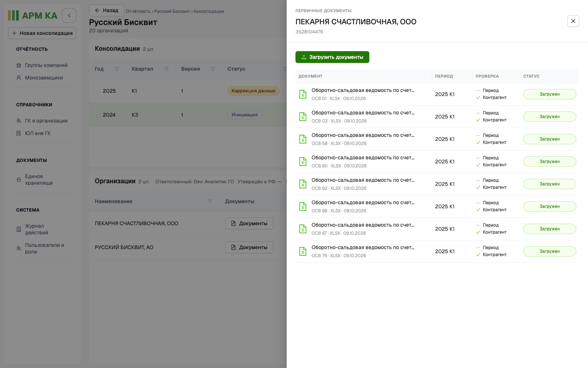Click the Контрагент check mark for ОСВ 01
Viewport: 588px width, 368px height.
click(478, 98)
